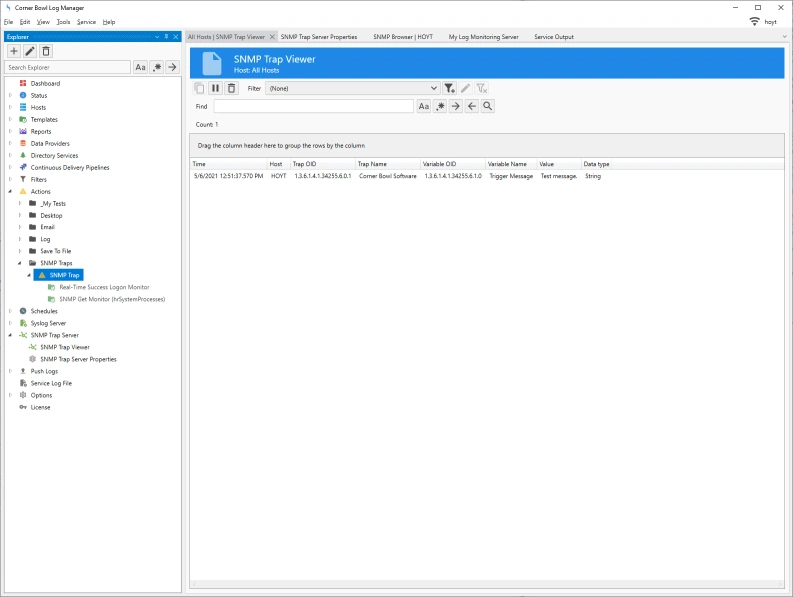Click the hoyt connection status icon
The height and width of the screenshot is (597, 793).
point(754,21)
